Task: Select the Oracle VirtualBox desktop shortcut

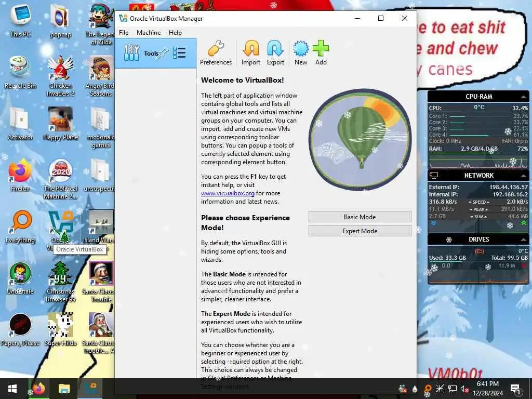Action: pyautogui.click(x=60, y=227)
